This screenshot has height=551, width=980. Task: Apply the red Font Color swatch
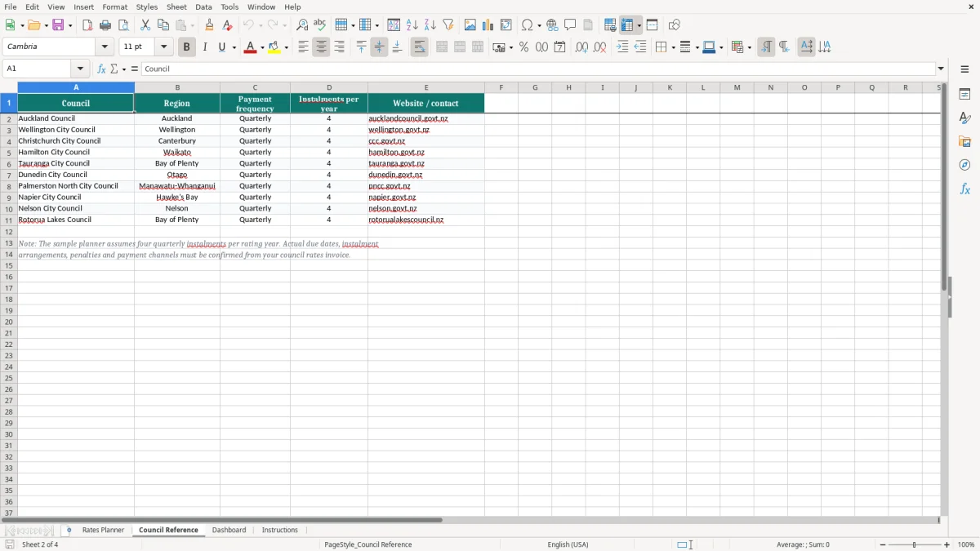pyautogui.click(x=250, y=47)
